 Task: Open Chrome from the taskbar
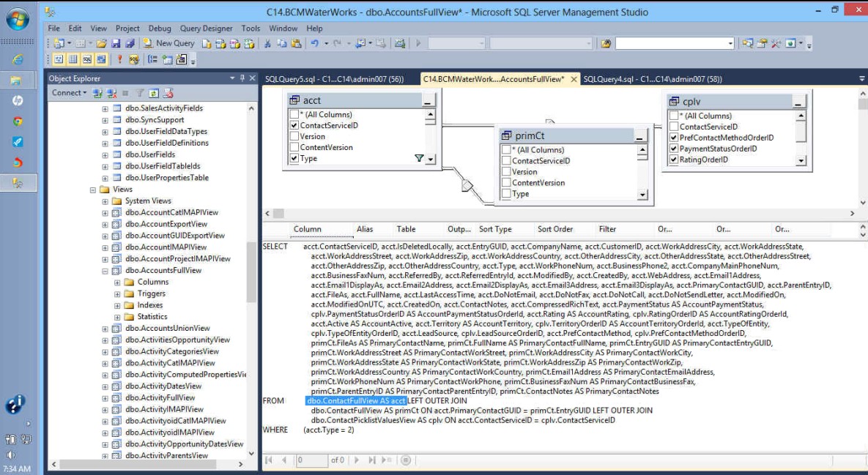(18, 121)
